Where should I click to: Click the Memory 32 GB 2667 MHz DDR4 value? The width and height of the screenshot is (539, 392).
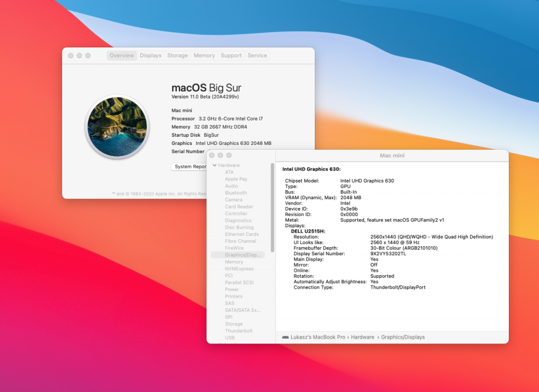tap(220, 127)
